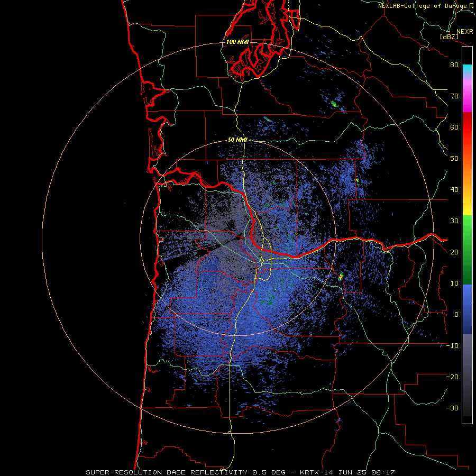Click the 40 value on the dBZ scale
Screen dimensions: 476x476
point(454,190)
